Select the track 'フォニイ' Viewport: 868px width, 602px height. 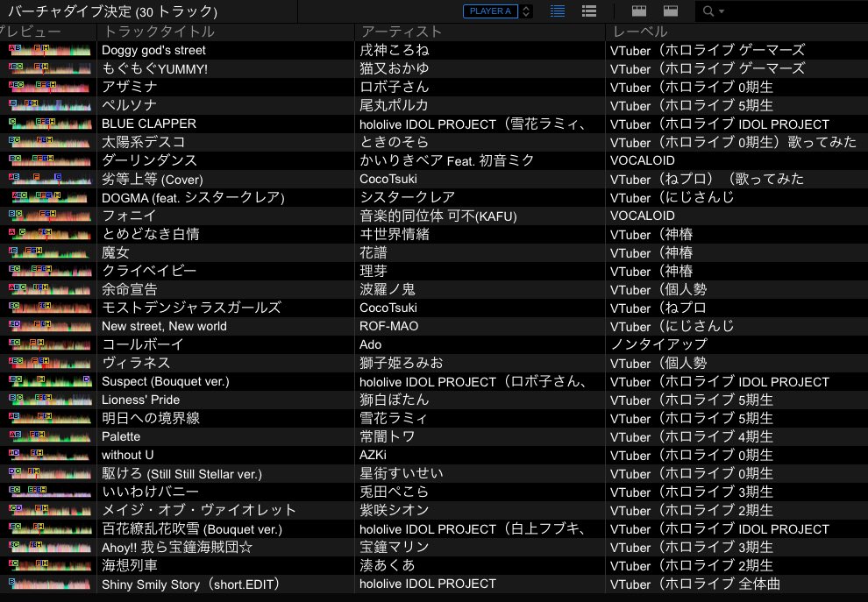130,216
